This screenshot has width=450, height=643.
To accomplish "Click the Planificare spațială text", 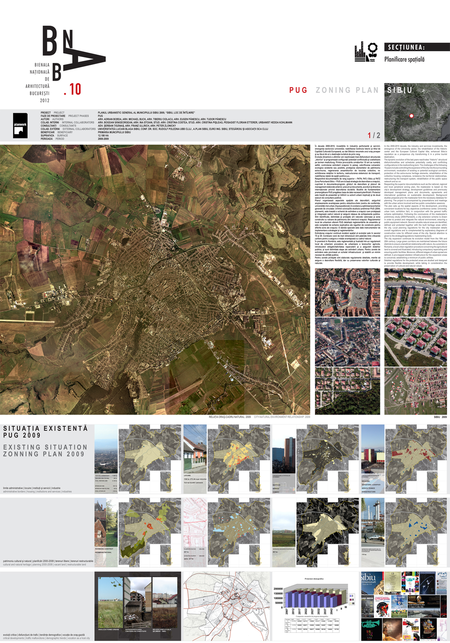I will point(404,59).
